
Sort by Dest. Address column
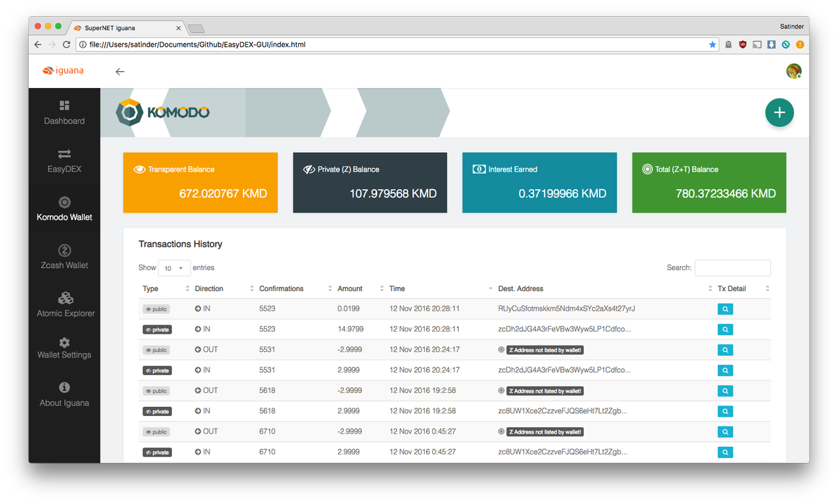pos(604,288)
